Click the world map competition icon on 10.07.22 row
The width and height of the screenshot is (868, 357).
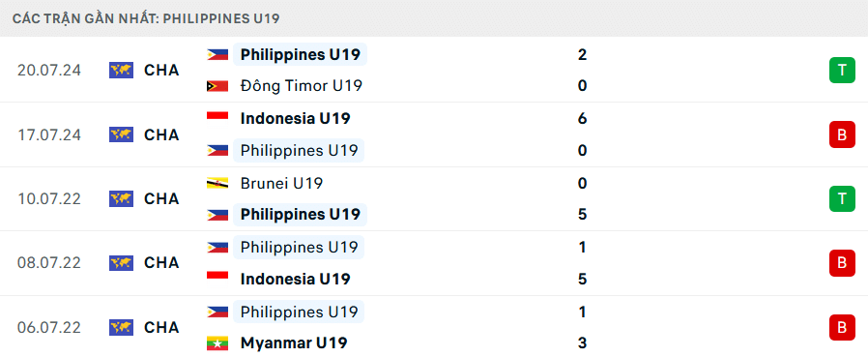[121, 199]
